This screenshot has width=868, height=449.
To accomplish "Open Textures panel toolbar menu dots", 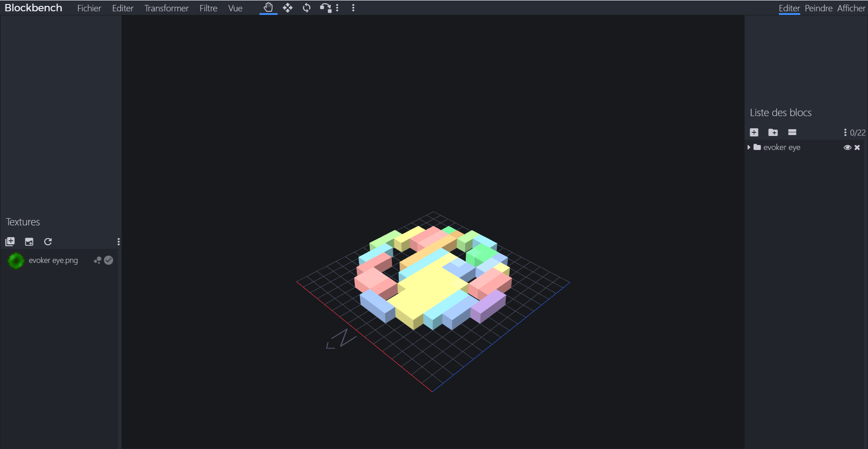I will [118, 242].
